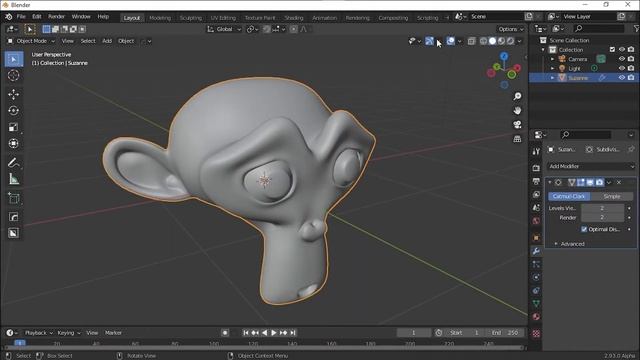Open the Playback dropdown

tap(39, 333)
